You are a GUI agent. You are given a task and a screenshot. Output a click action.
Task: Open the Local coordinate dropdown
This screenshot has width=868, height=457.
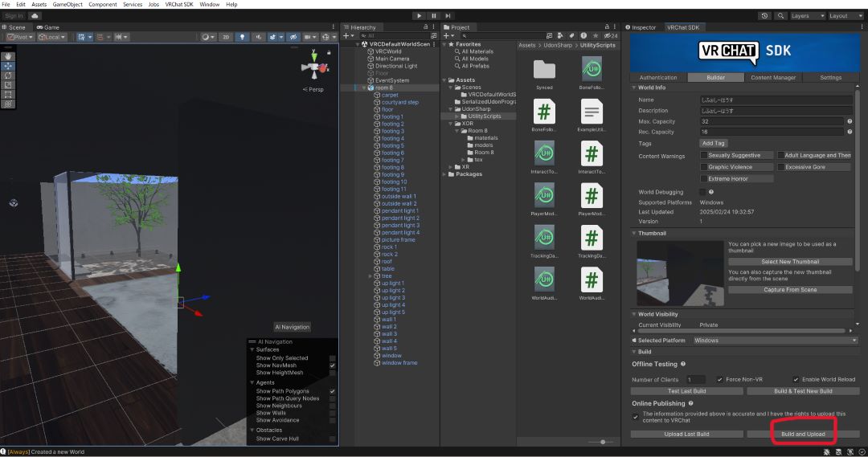52,37
